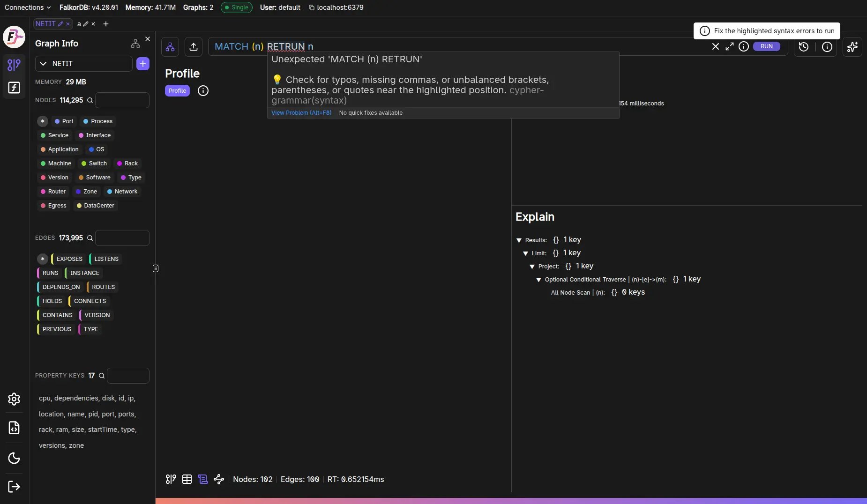Collapse the Project tree node
Screen dimensions: 867x504
pos(532,267)
